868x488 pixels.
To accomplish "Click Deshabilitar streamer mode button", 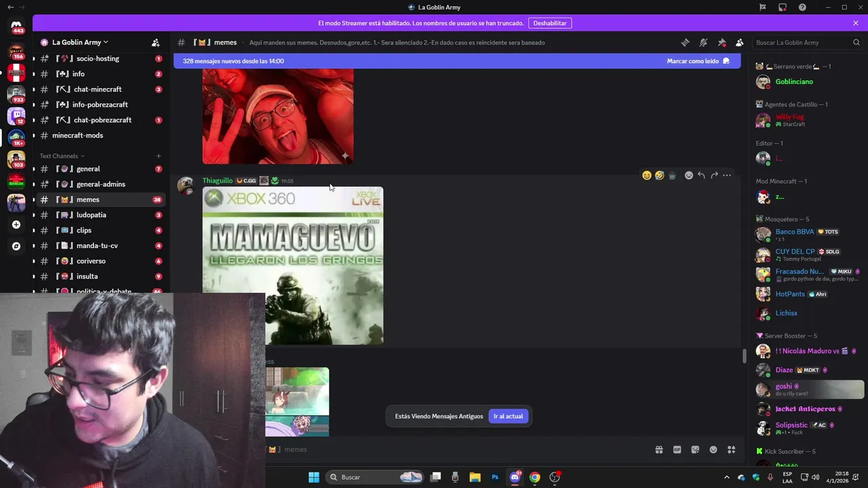I will [x=550, y=23].
